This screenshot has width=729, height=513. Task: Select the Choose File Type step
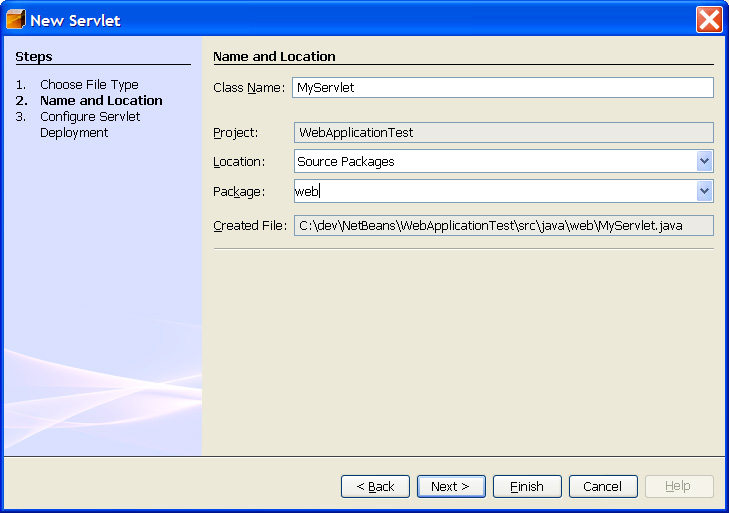point(89,85)
